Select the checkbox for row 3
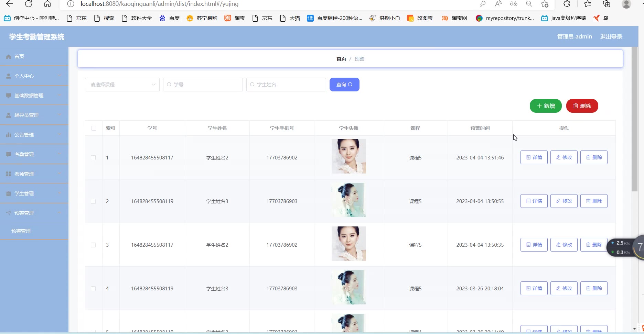 [93, 245]
